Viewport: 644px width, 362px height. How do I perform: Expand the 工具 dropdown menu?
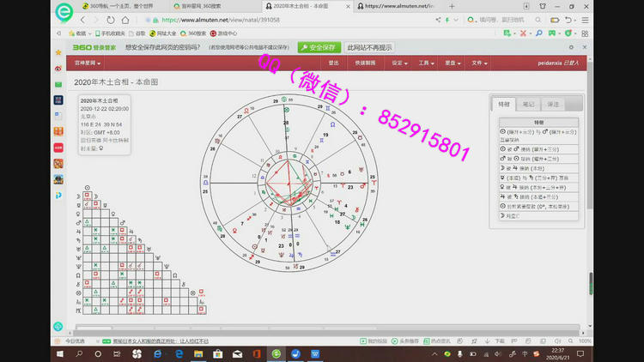(425, 63)
